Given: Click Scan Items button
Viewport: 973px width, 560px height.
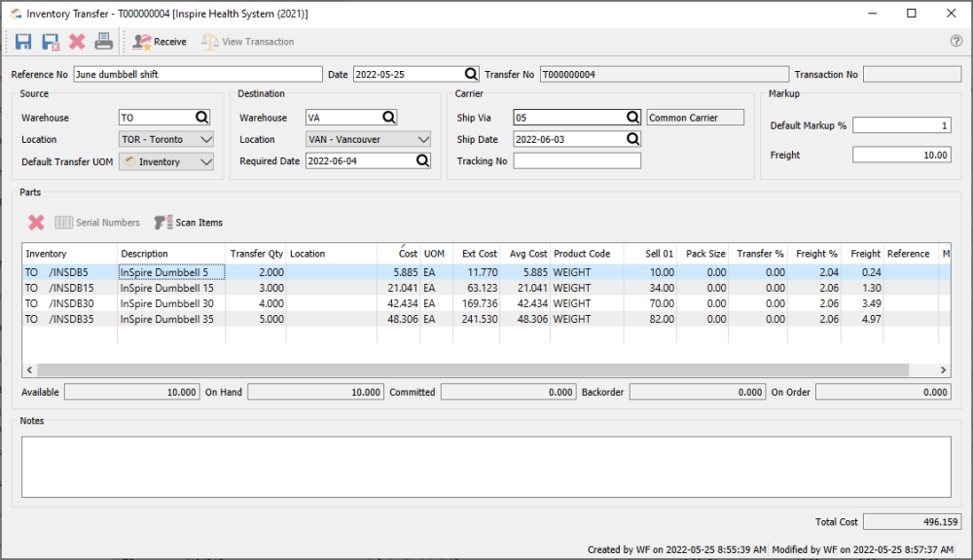Looking at the screenshot, I should [189, 223].
